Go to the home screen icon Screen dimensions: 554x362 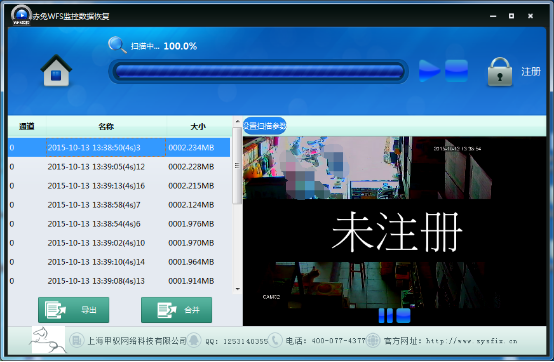point(56,71)
